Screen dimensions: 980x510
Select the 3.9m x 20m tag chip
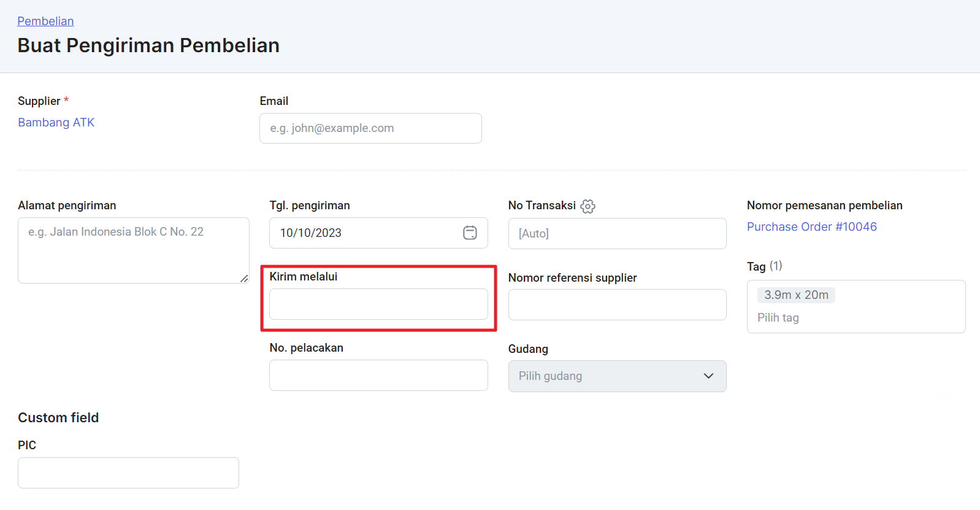(x=795, y=295)
